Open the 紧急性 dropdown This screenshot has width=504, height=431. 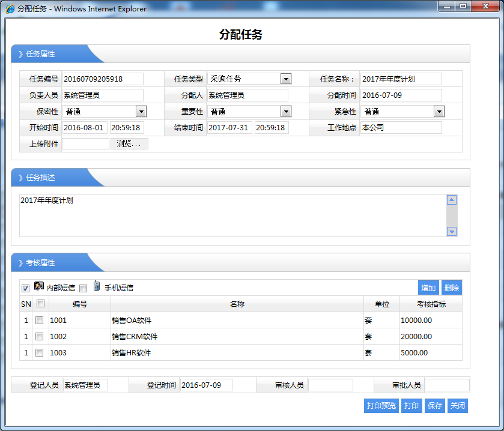click(439, 112)
